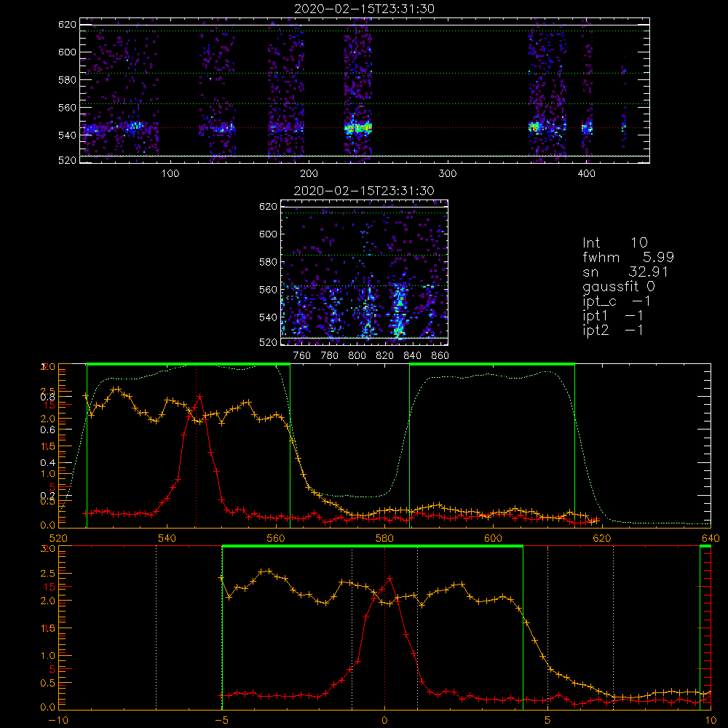Click the wide spectrogram title 2020-02-15T23:31:30
The height and width of the screenshot is (728, 728).
[x=365, y=9]
